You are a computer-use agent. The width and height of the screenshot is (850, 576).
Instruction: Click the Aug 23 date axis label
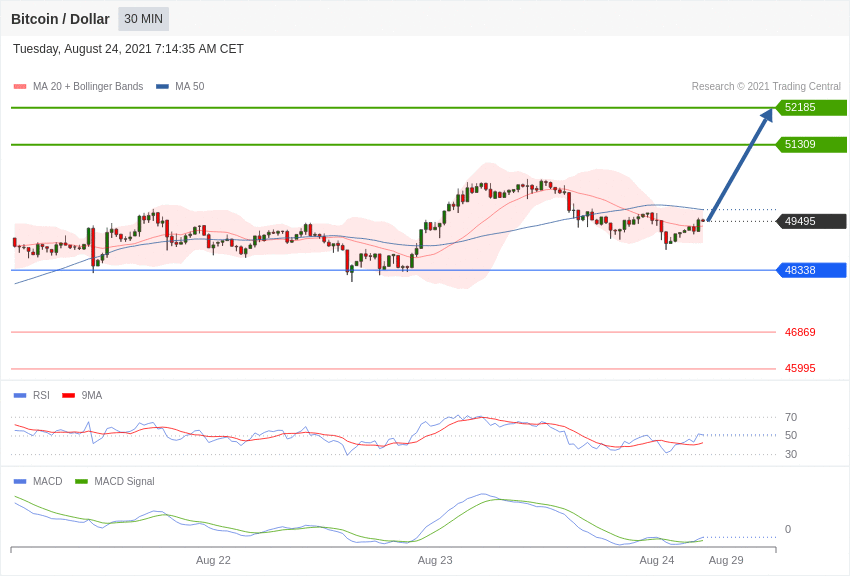pyautogui.click(x=435, y=560)
